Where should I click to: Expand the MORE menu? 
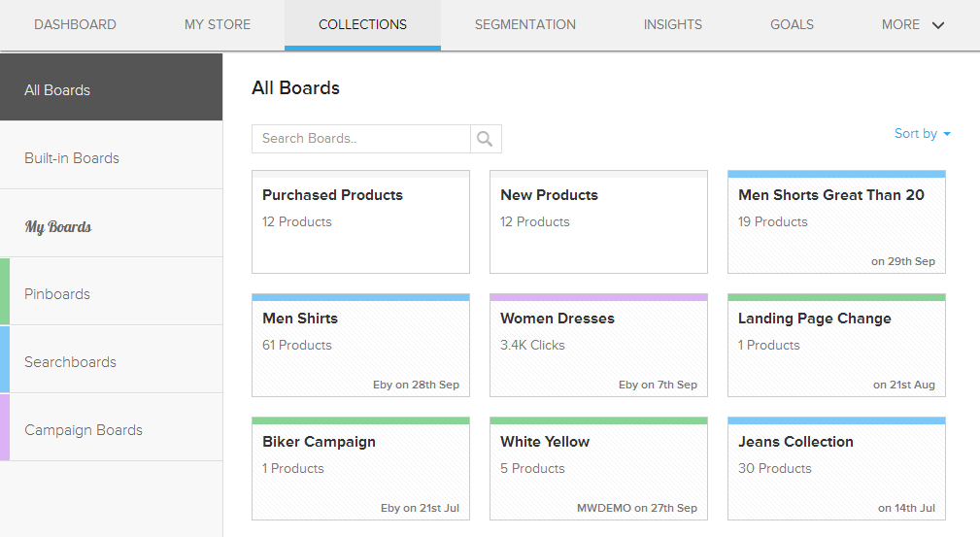click(x=912, y=25)
